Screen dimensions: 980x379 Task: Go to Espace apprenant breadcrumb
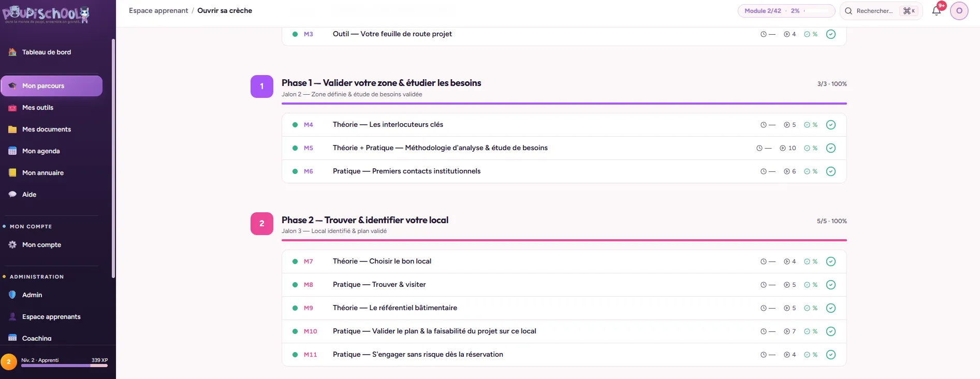158,11
